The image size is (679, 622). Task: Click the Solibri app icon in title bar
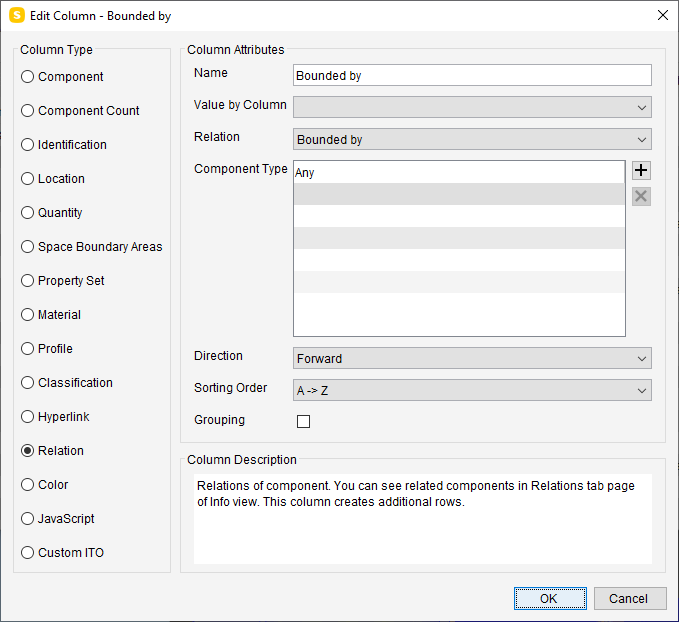tap(17, 16)
